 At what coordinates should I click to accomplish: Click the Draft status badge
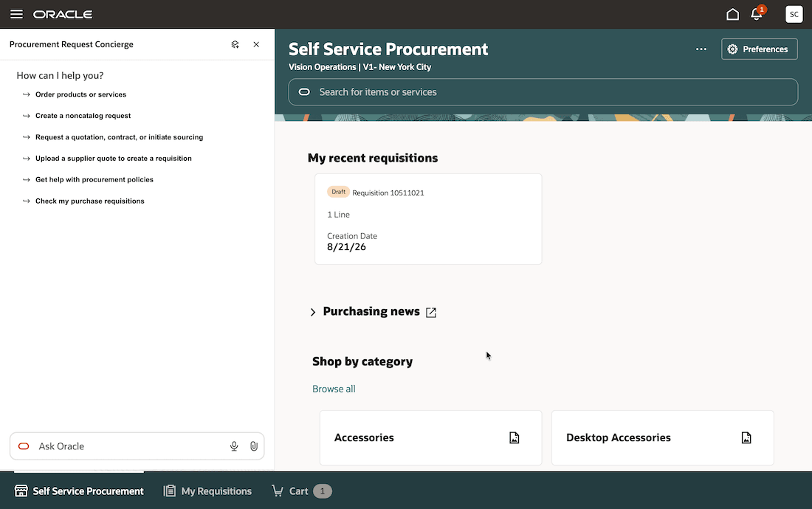(x=338, y=192)
